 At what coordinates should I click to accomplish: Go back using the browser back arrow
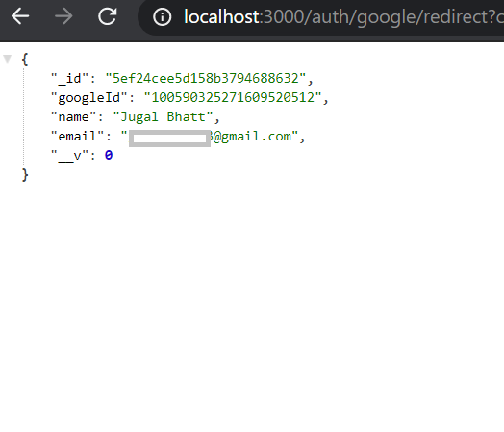[x=20, y=16]
